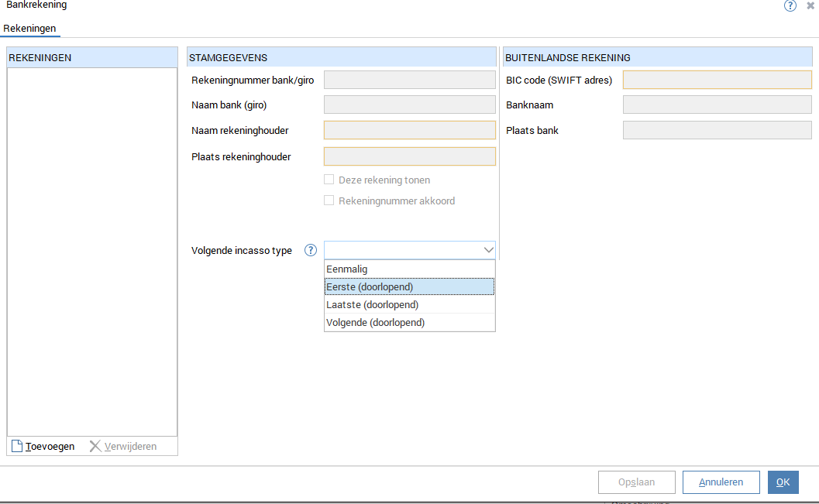Close the Bankrekening dialog with the X icon
This screenshot has width=819, height=504.
click(x=809, y=6)
